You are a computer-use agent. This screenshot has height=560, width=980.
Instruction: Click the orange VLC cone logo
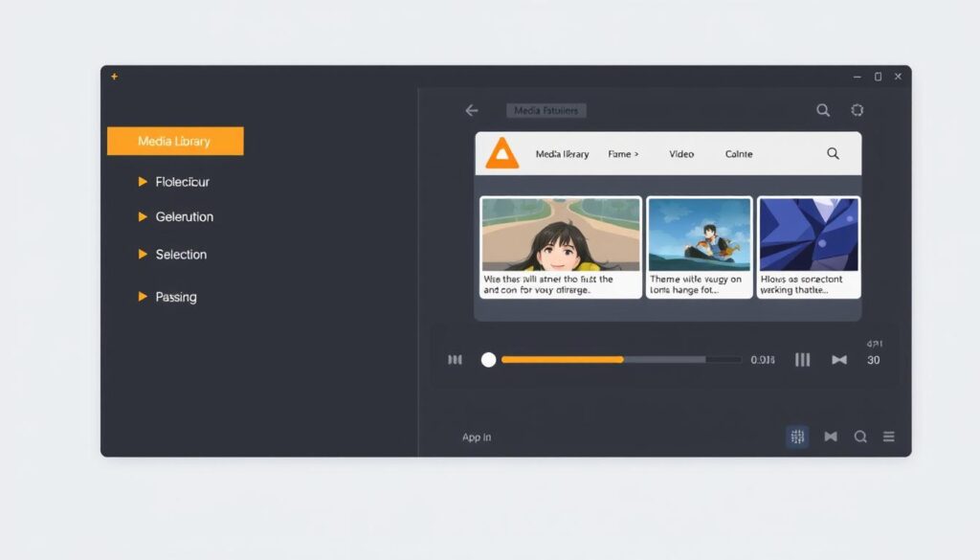coord(502,153)
